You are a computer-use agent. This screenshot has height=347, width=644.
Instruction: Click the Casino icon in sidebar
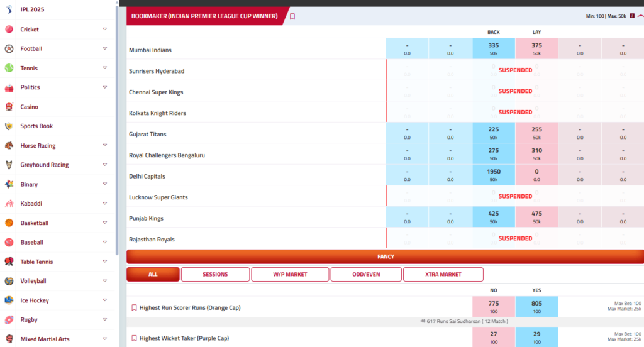pos(9,107)
